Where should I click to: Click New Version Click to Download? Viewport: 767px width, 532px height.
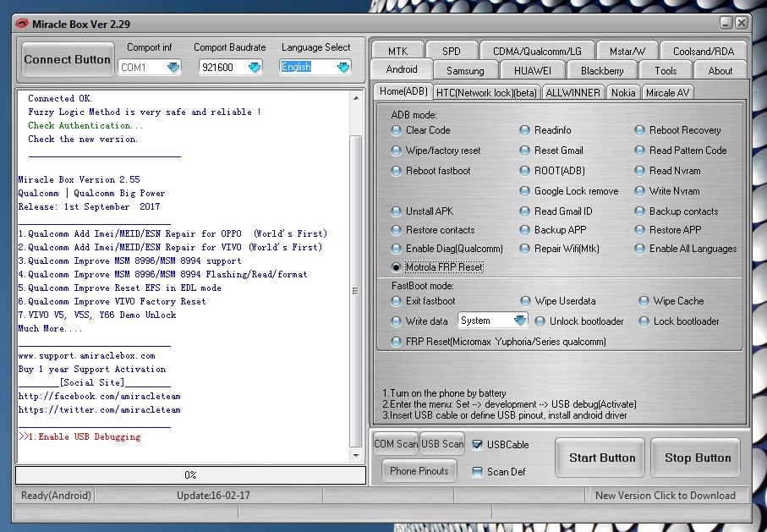665,496
